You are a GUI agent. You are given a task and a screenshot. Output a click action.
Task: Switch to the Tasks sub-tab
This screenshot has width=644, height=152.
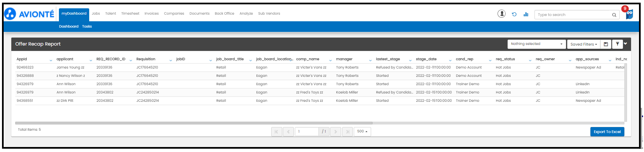click(87, 27)
